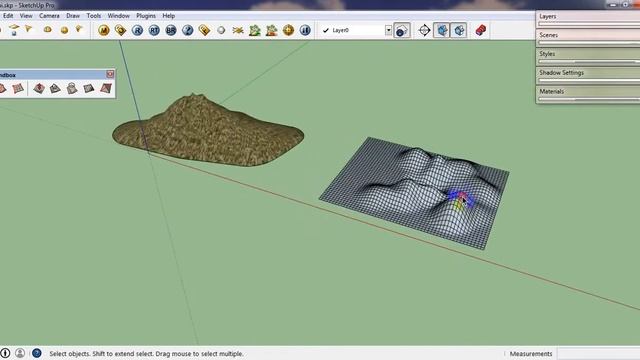Image resolution: width=640 pixels, height=360 pixels.
Task: Click first gold tag plugin icon after M
Action: (120, 30)
